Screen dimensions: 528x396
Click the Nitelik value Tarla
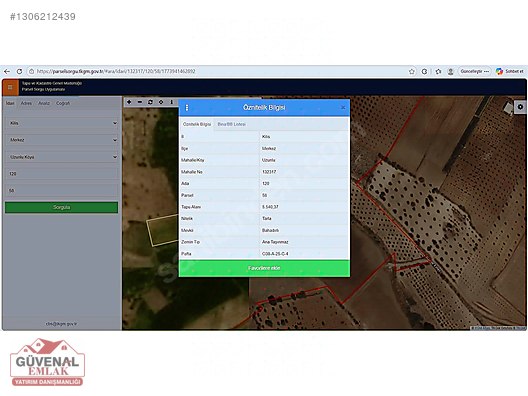(266, 219)
